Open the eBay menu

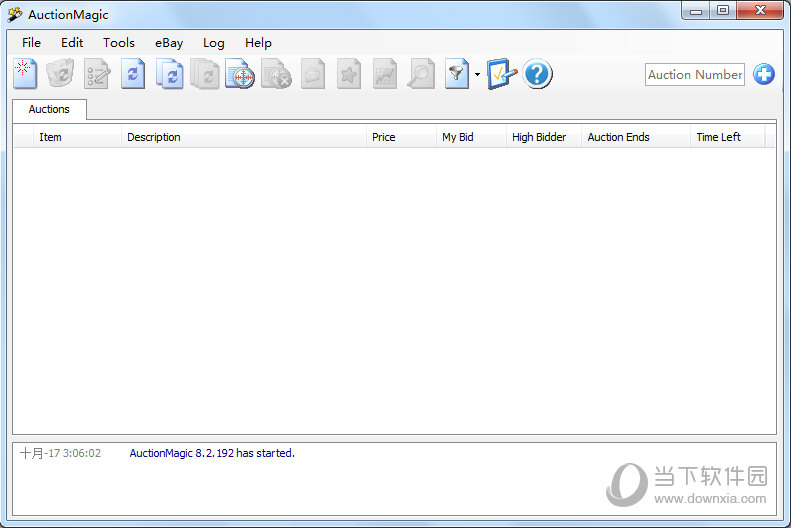tap(169, 43)
